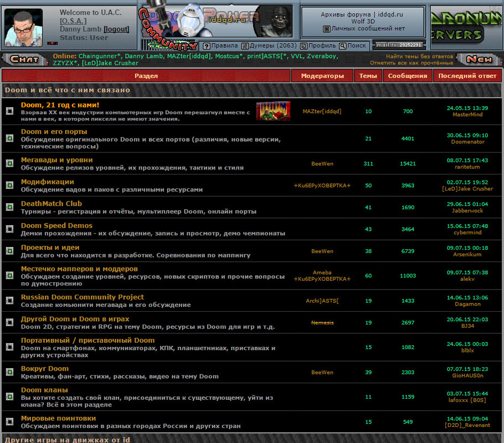
Task: Click the Профиль icon
Action: click(304, 47)
